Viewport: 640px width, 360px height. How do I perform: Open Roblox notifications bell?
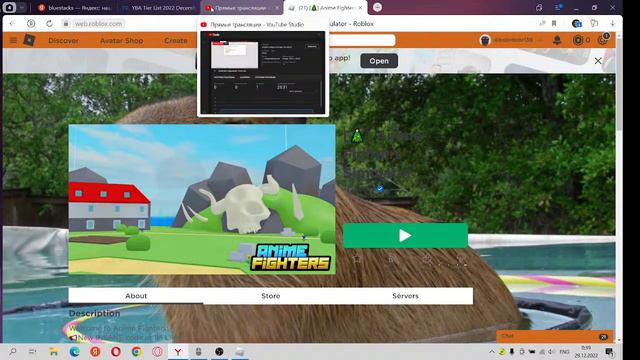(557, 40)
